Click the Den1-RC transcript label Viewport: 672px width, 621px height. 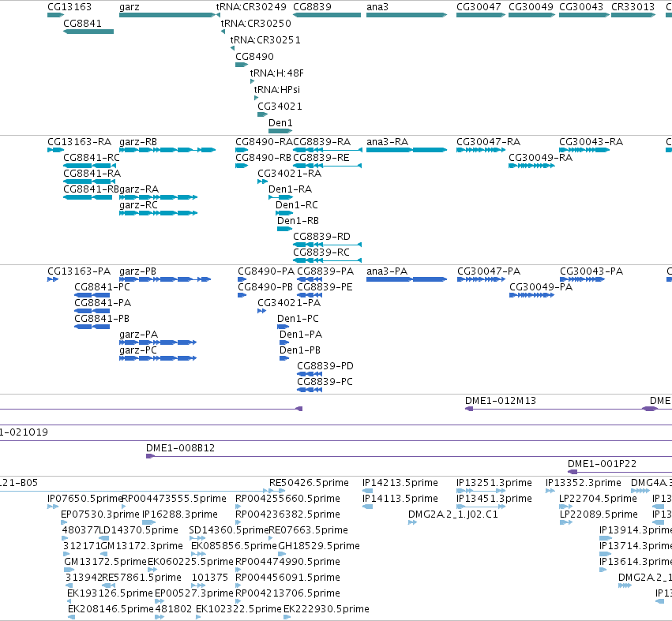tap(297, 205)
